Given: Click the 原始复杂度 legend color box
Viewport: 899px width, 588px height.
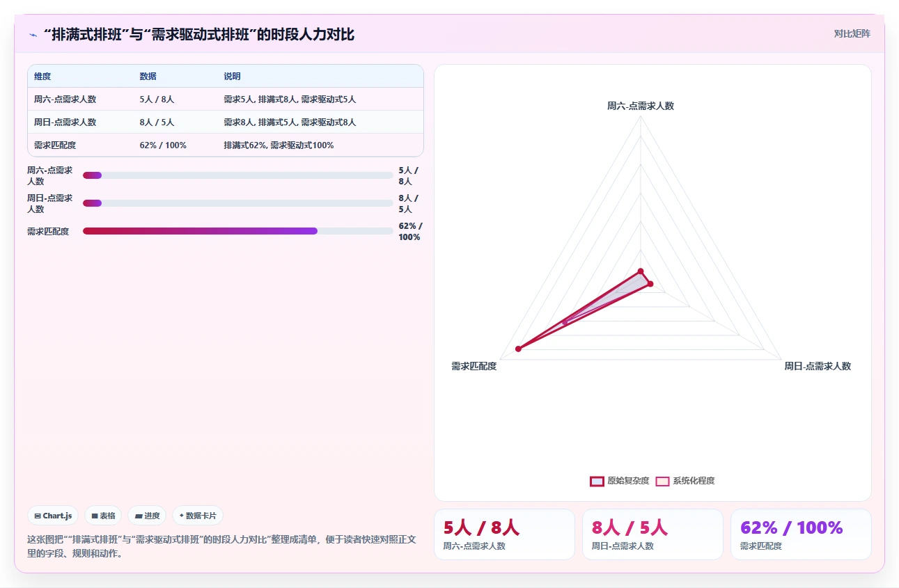Looking at the screenshot, I should pos(597,481).
